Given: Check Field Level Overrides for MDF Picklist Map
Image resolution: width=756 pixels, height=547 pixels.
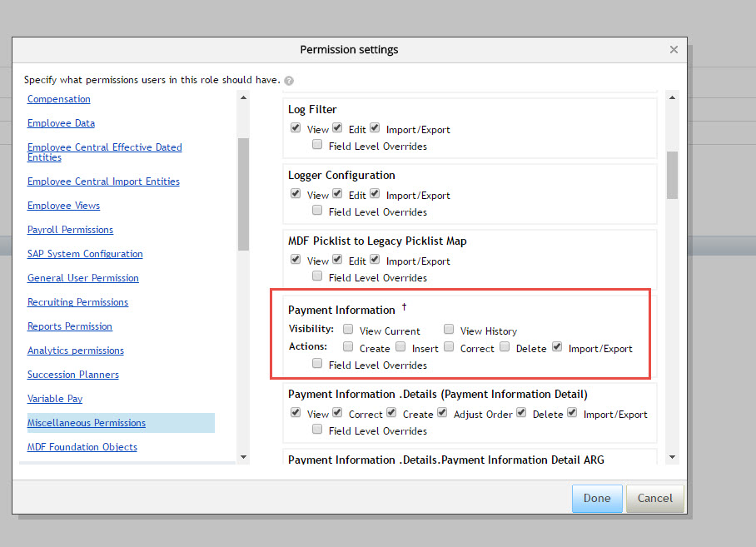Looking at the screenshot, I should pos(317,276).
